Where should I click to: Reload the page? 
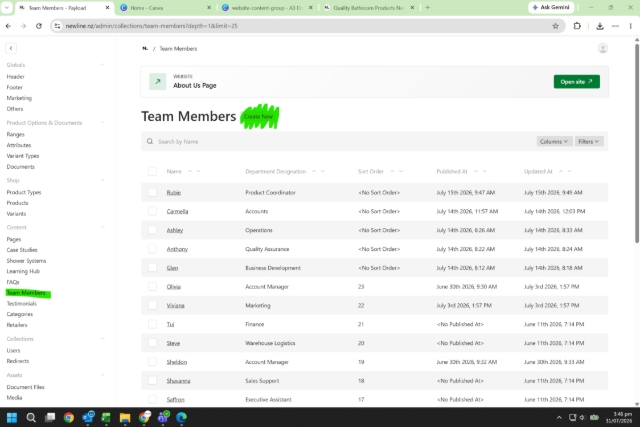39,26
